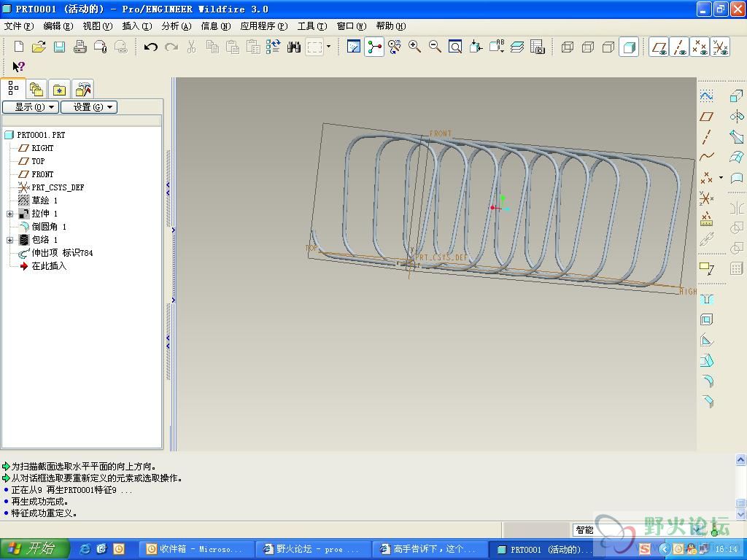This screenshot has height=560, width=747.
Task: Toggle datum points visibility
Action: [x=700, y=47]
